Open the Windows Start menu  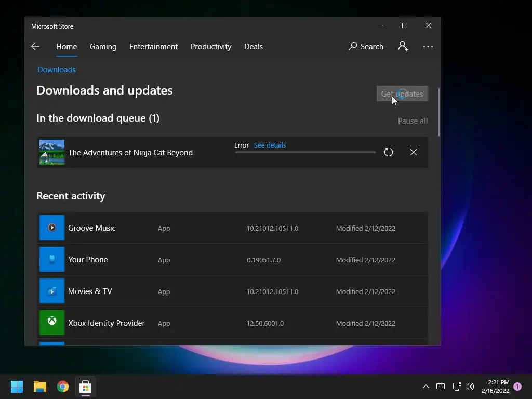pyautogui.click(x=17, y=387)
